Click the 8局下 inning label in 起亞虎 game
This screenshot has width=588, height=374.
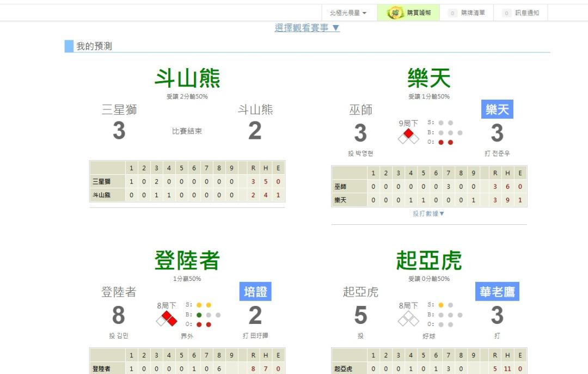click(x=408, y=305)
